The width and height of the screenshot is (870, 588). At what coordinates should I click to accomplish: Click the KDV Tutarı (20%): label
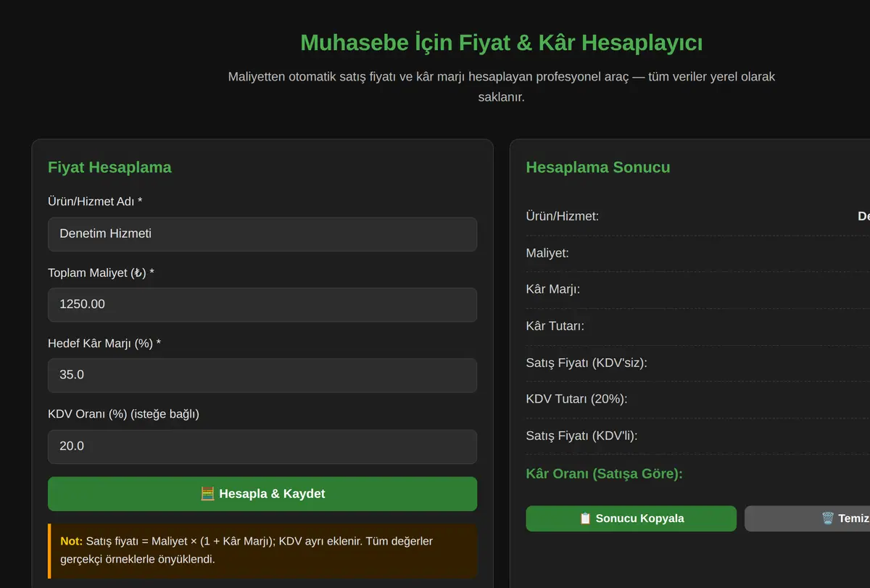(576, 399)
